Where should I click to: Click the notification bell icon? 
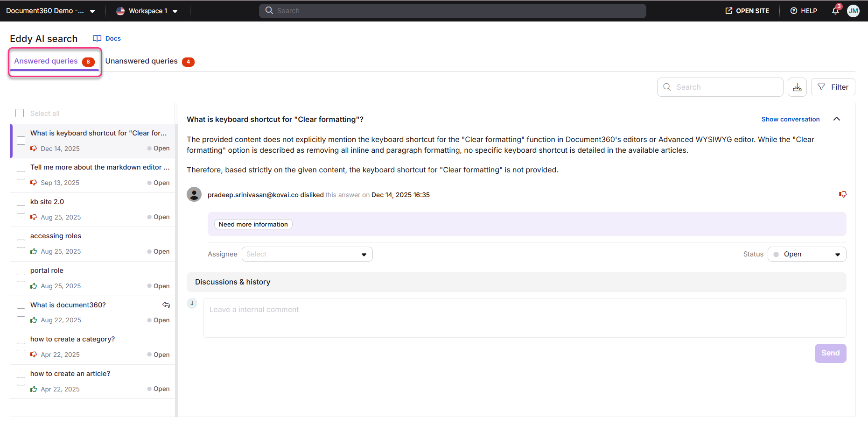click(x=835, y=10)
